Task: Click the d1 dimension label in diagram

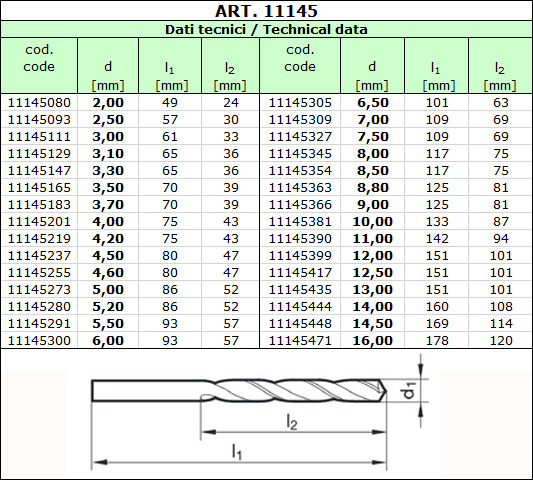Action: (x=409, y=390)
